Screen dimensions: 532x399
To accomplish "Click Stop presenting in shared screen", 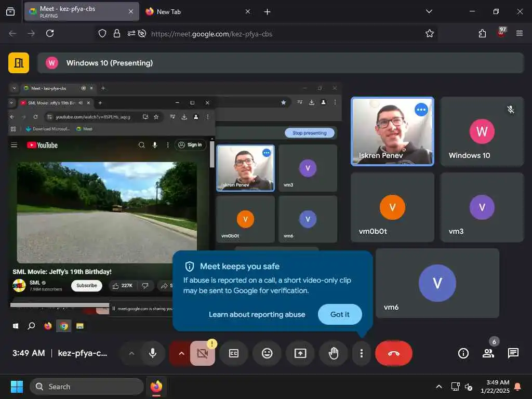I will pyautogui.click(x=309, y=133).
